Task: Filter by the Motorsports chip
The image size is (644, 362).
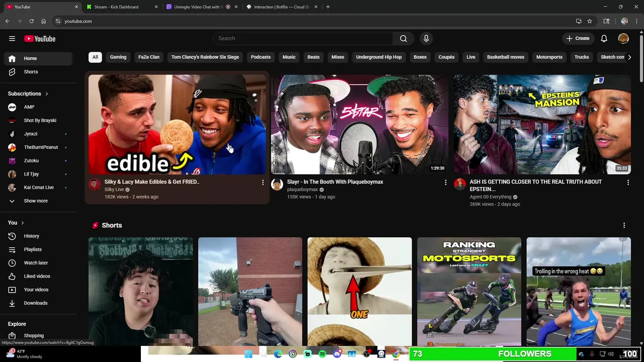Action: [x=549, y=57]
